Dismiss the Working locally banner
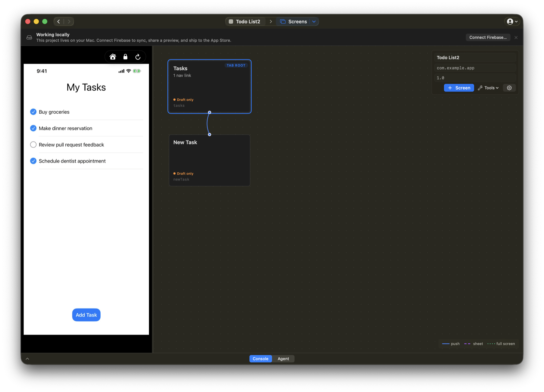The image size is (544, 392). [x=516, y=37]
